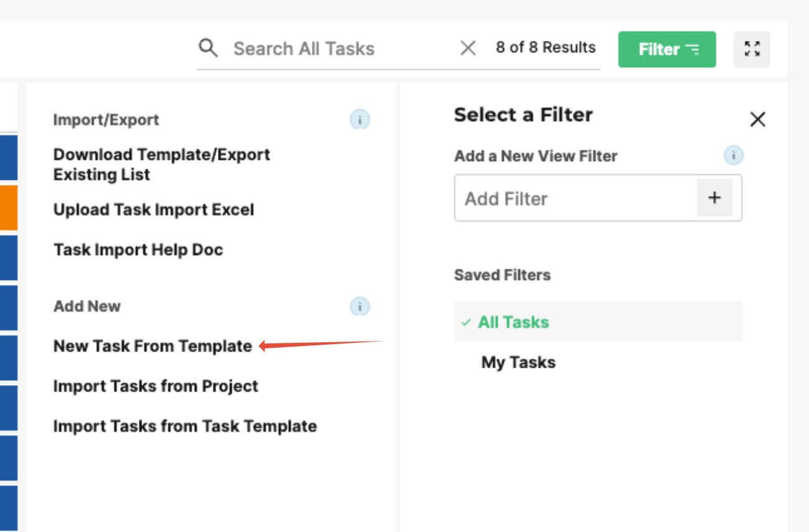The image size is (809, 532).
Task: Open the Task Import Help Doc
Action: (138, 250)
